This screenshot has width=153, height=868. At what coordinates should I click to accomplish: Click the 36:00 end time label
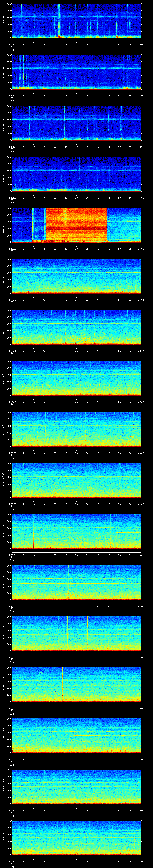click(141, 351)
